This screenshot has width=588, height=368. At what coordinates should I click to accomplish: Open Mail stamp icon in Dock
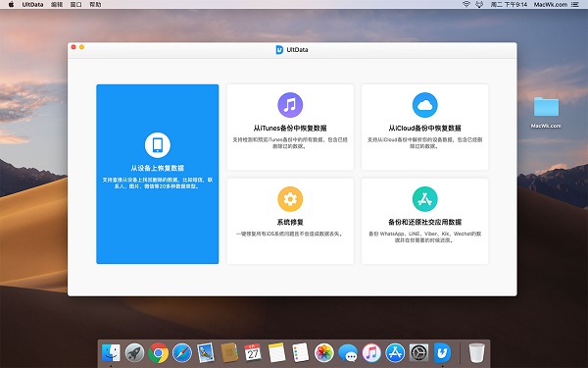pos(206,352)
